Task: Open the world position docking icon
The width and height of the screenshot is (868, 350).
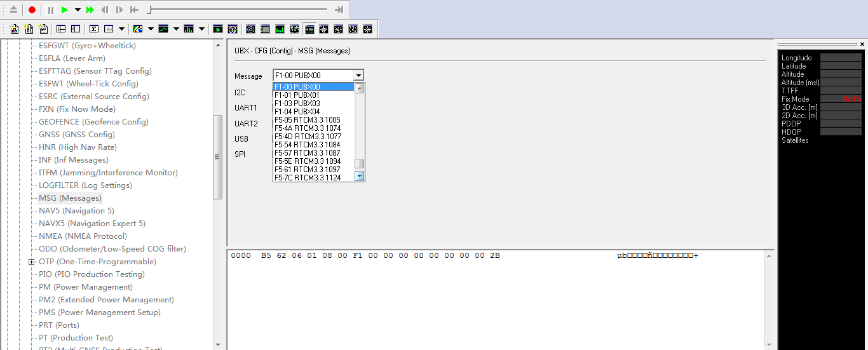Action: [x=294, y=29]
